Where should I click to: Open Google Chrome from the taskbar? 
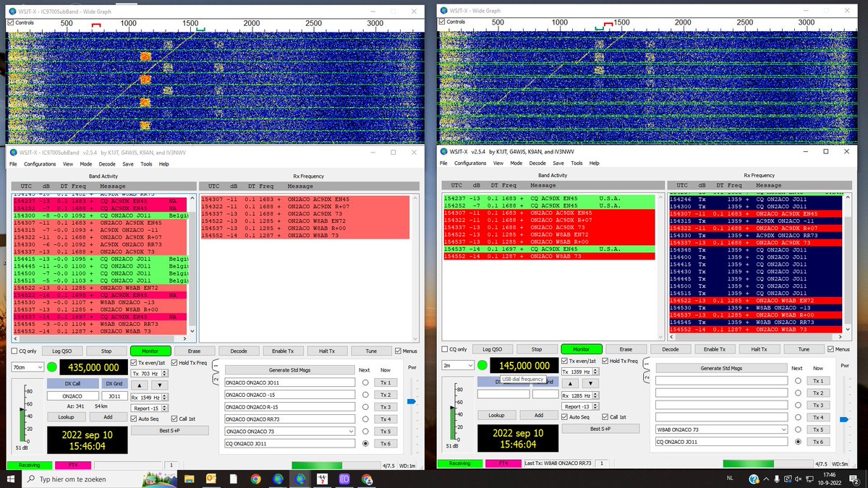click(x=256, y=479)
